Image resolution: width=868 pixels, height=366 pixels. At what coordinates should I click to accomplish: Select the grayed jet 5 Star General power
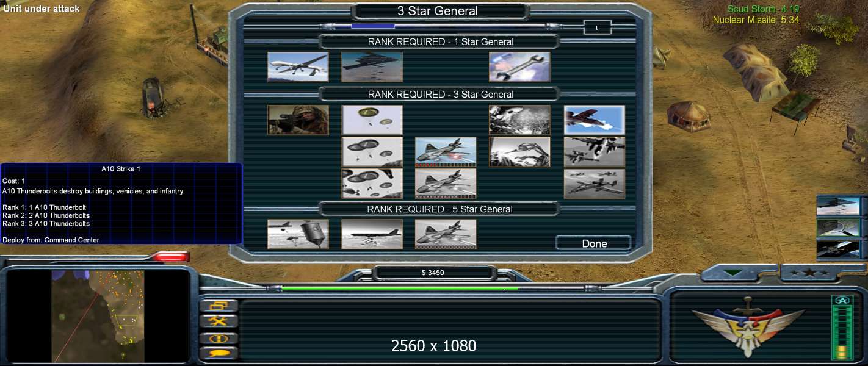446,234
